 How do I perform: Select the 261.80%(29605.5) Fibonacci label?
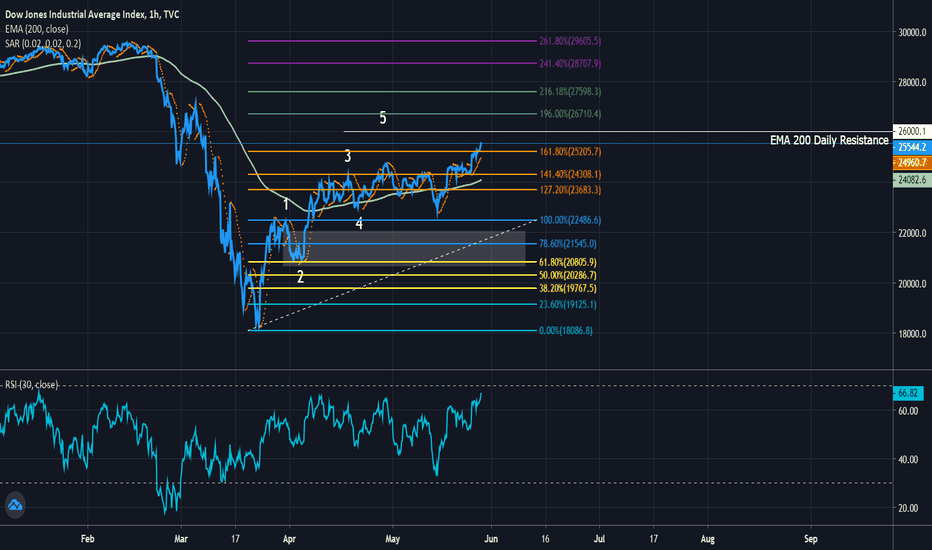click(x=570, y=41)
